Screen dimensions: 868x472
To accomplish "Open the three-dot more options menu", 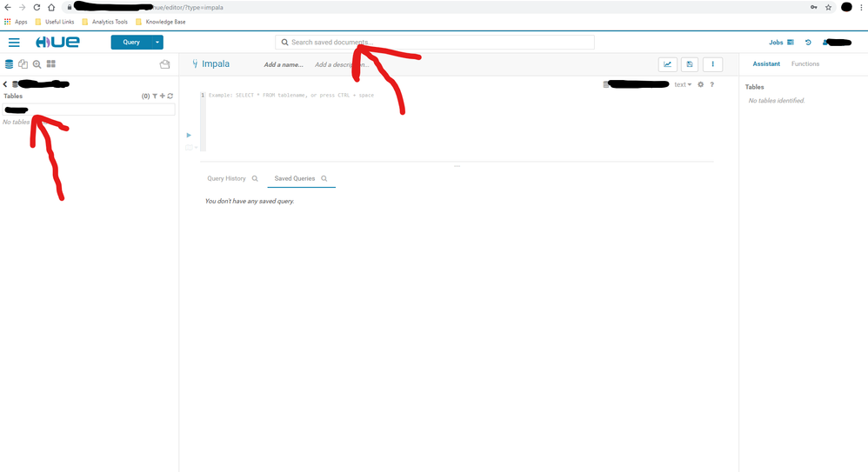I will [712, 64].
